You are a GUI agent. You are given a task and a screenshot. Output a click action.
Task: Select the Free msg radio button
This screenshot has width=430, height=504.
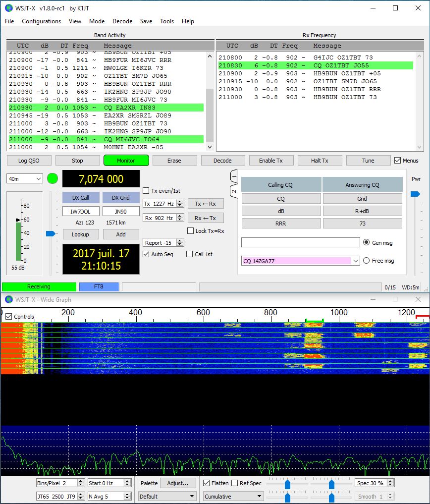click(367, 260)
